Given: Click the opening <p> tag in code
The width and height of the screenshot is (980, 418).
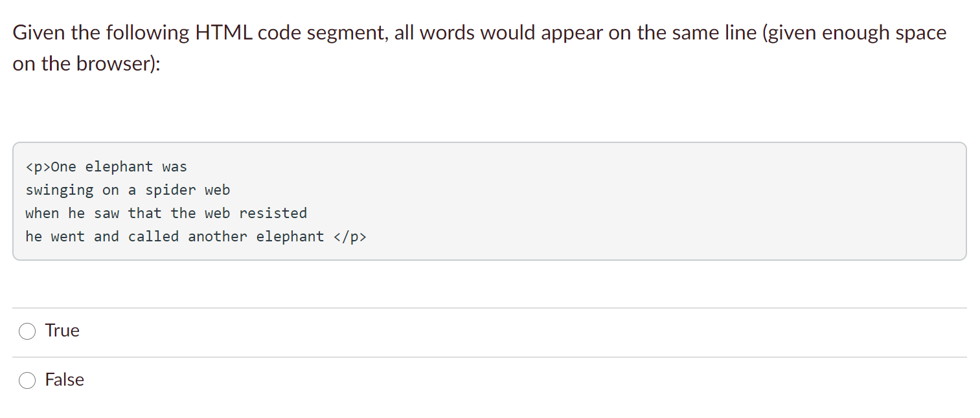Looking at the screenshot, I should [38, 167].
